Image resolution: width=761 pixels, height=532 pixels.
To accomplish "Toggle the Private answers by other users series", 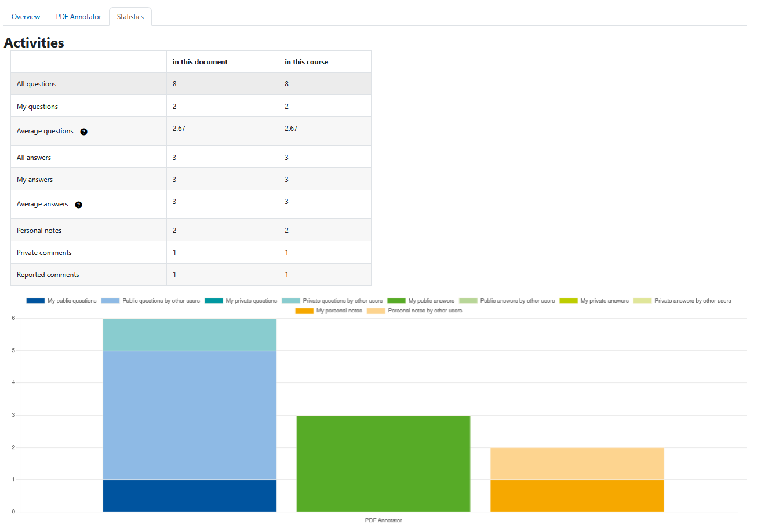I will point(643,301).
